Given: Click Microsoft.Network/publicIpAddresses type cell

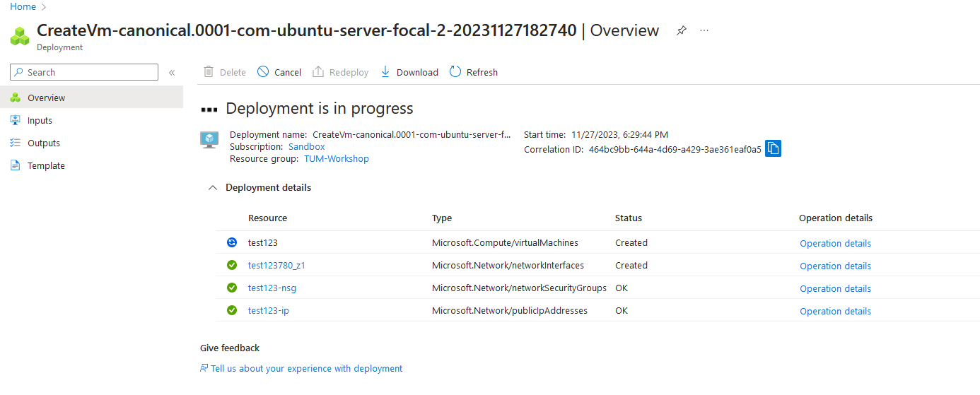Looking at the screenshot, I should click(x=510, y=311).
